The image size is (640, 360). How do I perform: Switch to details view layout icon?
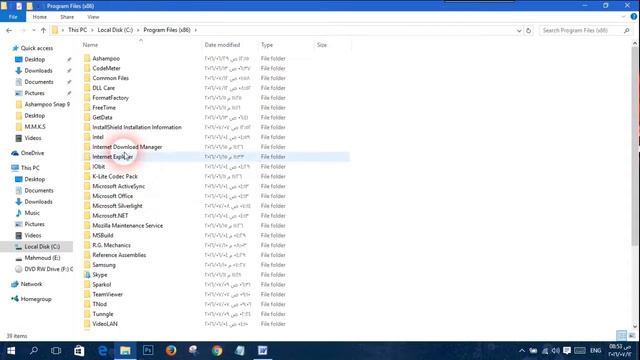coord(621,336)
